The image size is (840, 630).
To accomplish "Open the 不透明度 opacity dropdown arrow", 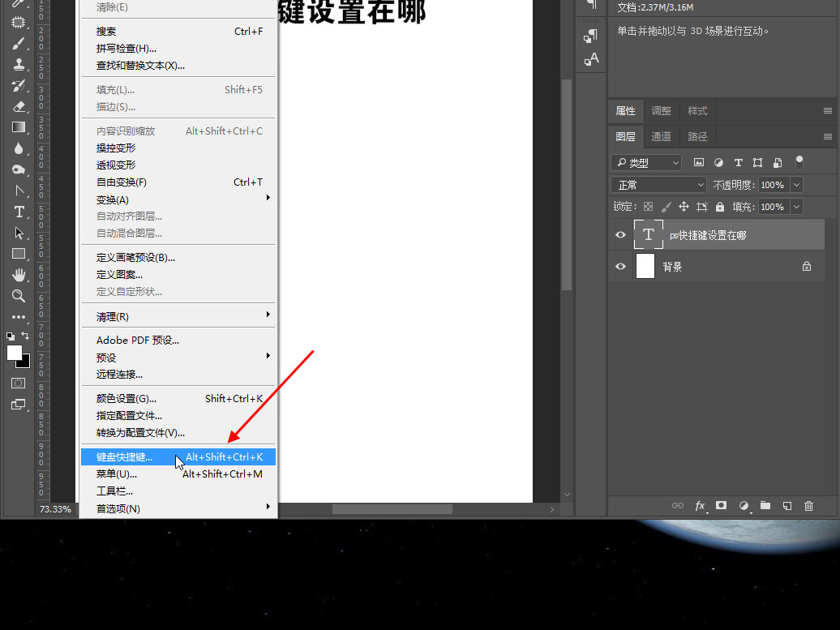I will 796,185.
